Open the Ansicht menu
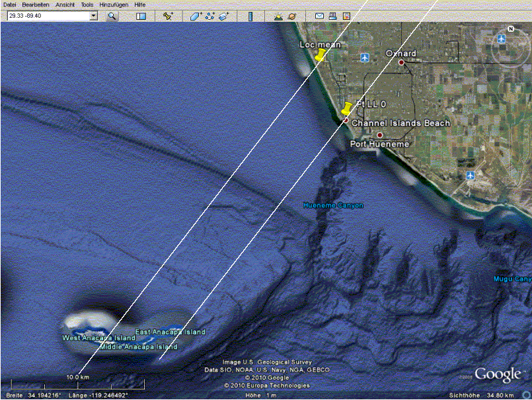This screenshot has height=400, width=532. click(65, 5)
